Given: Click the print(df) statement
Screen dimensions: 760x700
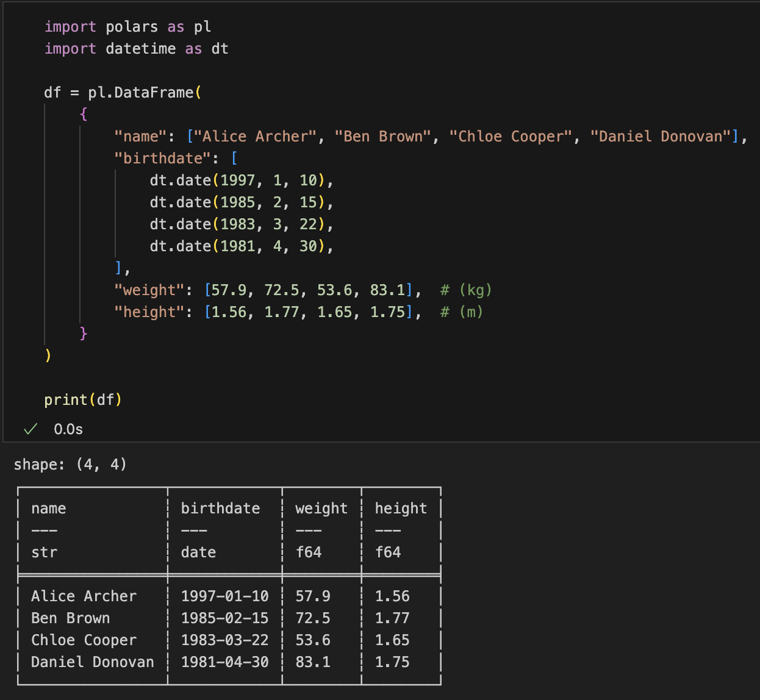Looking at the screenshot, I should pyautogui.click(x=83, y=400).
